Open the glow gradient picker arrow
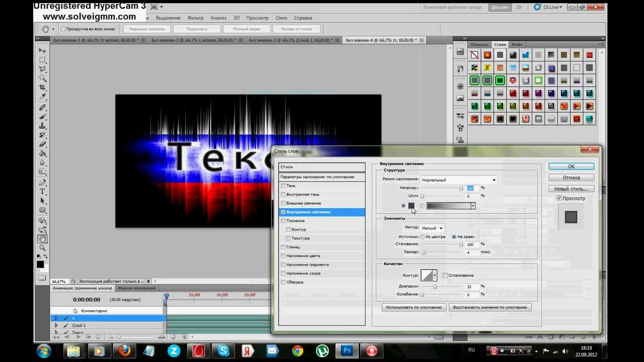This screenshot has width=644, height=362. pyautogui.click(x=473, y=206)
